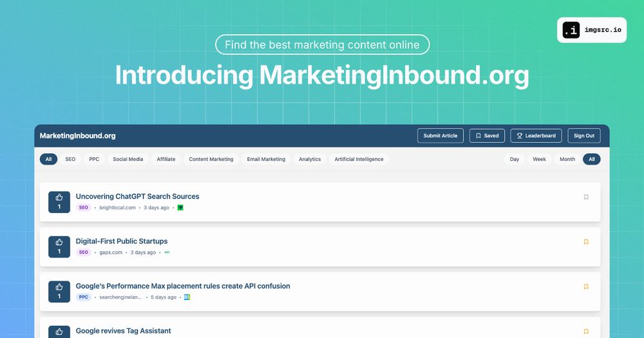Filter articles by Email Marketing
Viewport: 644px width, 338px height.
tap(266, 160)
